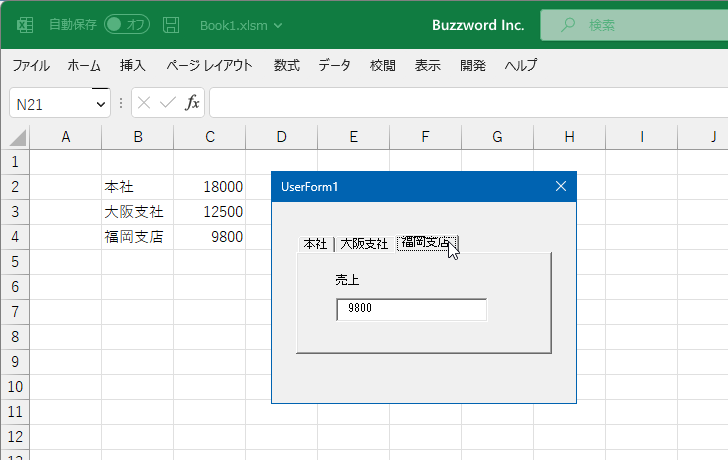The width and height of the screenshot is (728, 460).
Task: Open the 開発 ribbon tab
Action: [x=473, y=65]
